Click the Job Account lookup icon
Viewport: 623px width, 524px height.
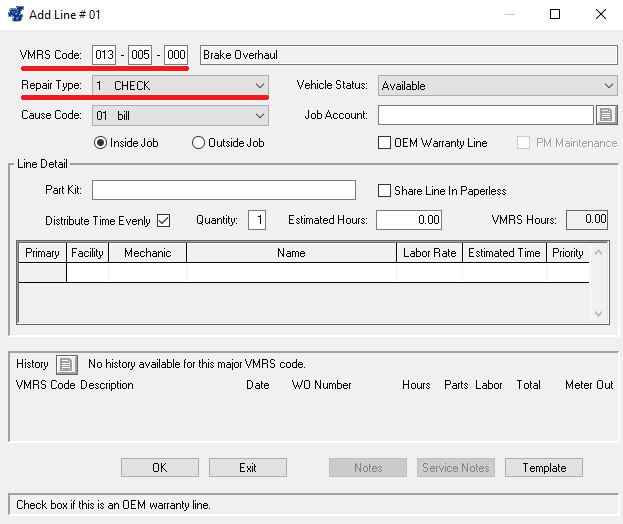click(x=606, y=115)
